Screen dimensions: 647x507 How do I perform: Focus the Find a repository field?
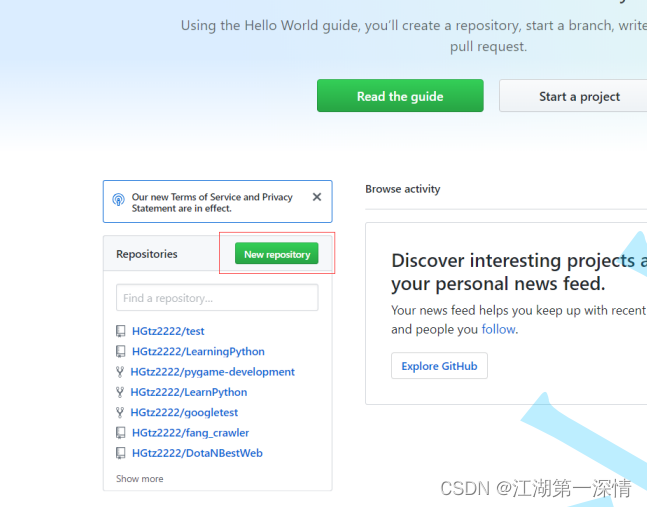[x=217, y=297]
